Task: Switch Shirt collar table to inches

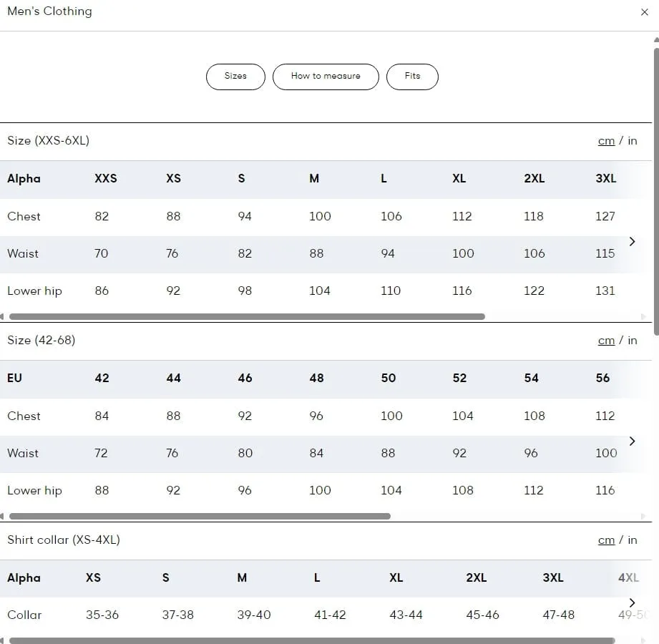Action: coord(633,540)
